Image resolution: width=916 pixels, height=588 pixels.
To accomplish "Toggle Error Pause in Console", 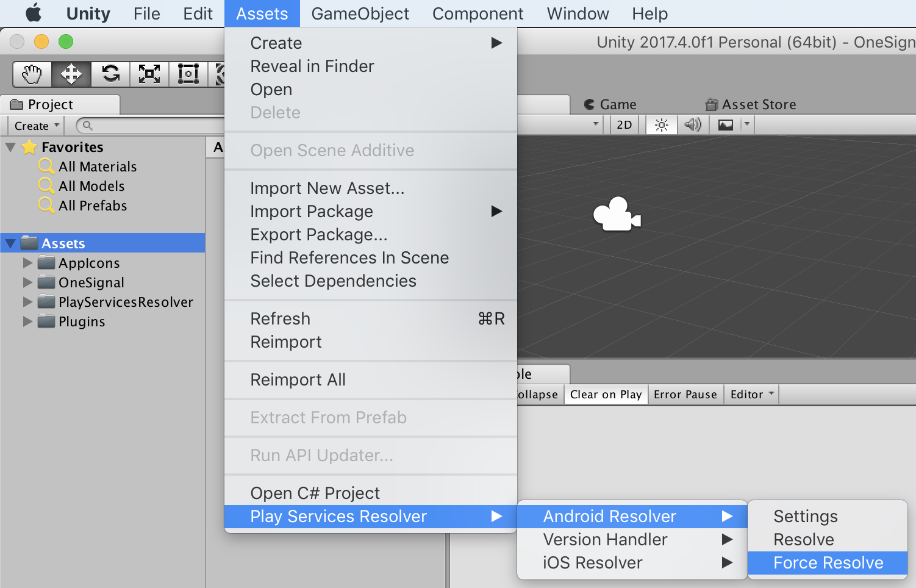I will pos(685,395).
